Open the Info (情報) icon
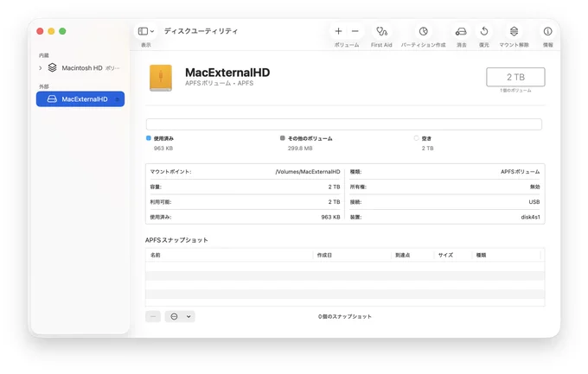Viewport: 588px width, 374px height. tap(548, 31)
